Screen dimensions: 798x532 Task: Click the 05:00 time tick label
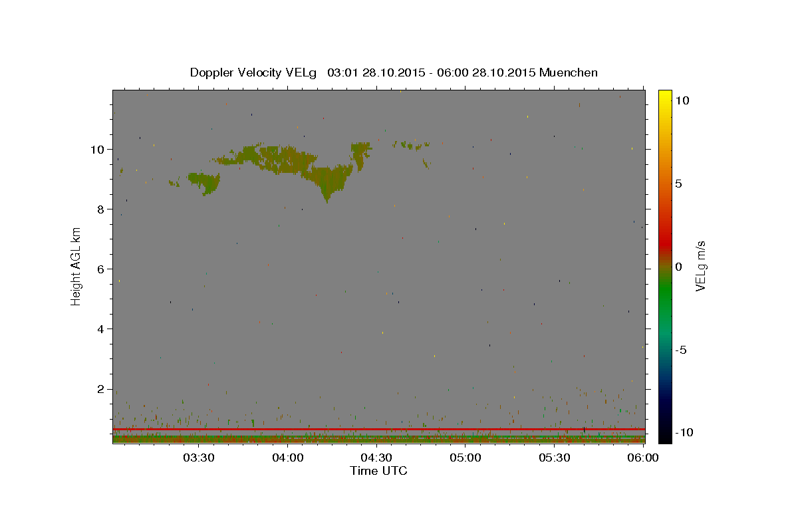[465, 458]
